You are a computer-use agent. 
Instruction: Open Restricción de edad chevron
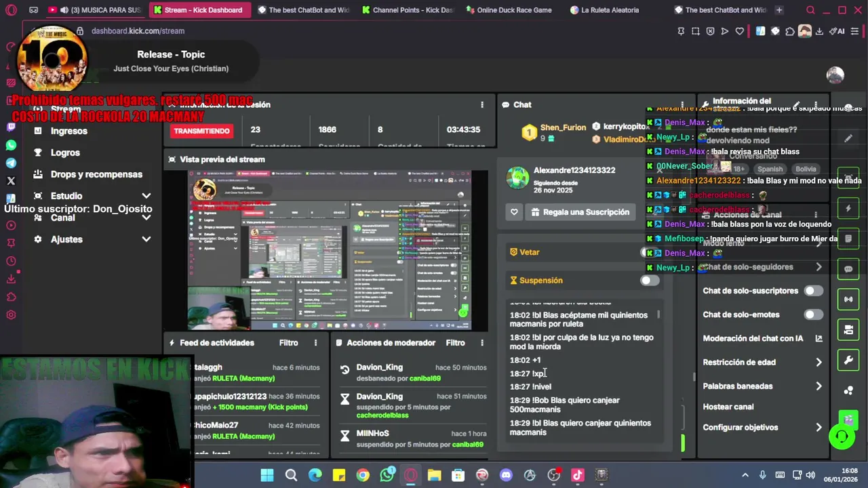818,363
